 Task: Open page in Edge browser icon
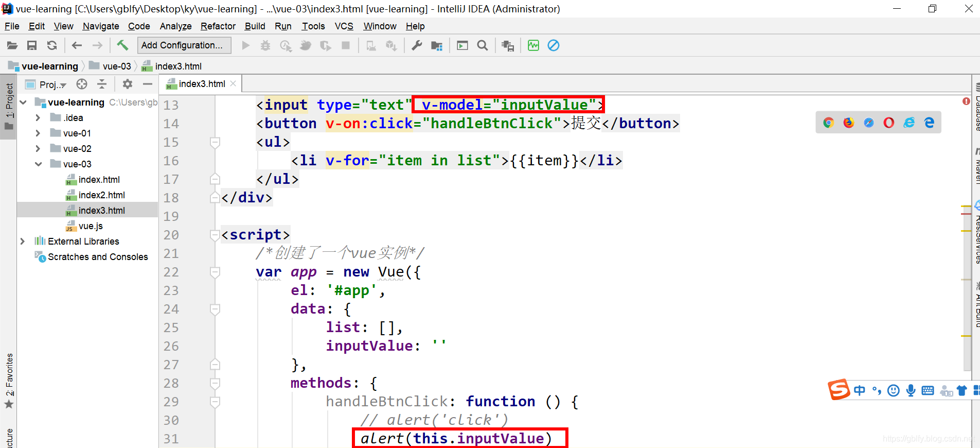point(929,123)
